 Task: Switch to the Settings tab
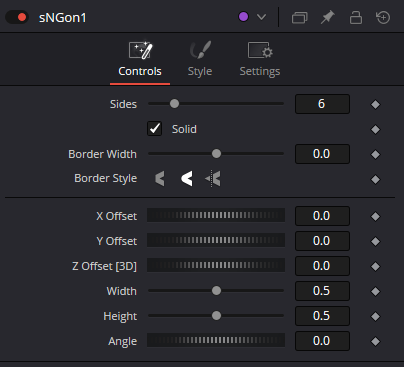click(x=260, y=59)
